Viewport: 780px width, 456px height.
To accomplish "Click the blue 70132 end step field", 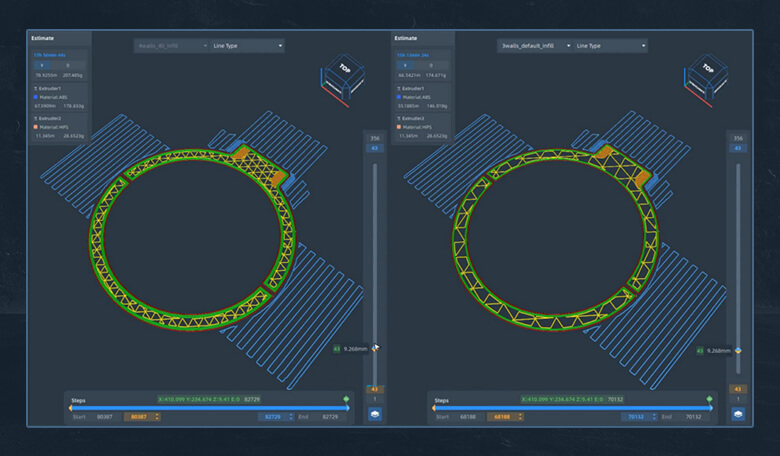I will tap(634, 416).
